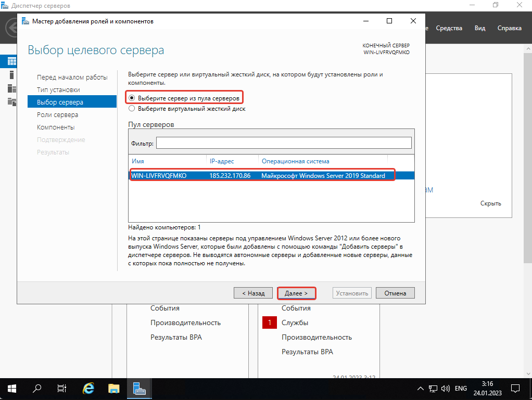The image size is (532, 400).
Task: Open the notification center icon
Action: tap(515, 388)
